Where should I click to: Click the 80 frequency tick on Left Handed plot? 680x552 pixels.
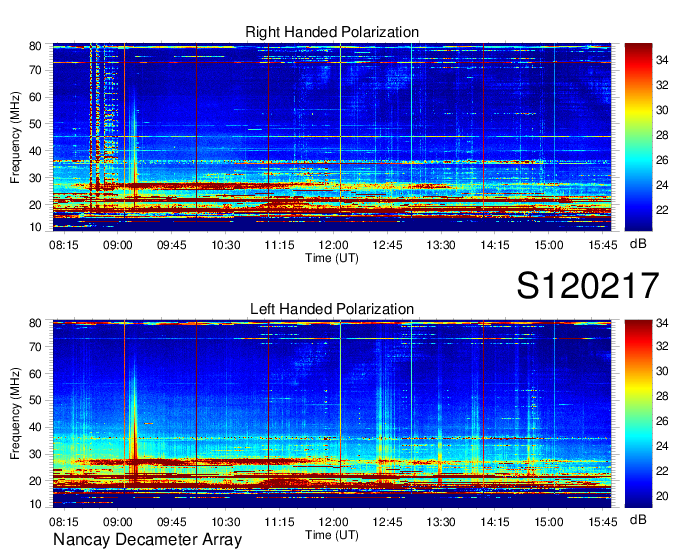click(35, 323)
